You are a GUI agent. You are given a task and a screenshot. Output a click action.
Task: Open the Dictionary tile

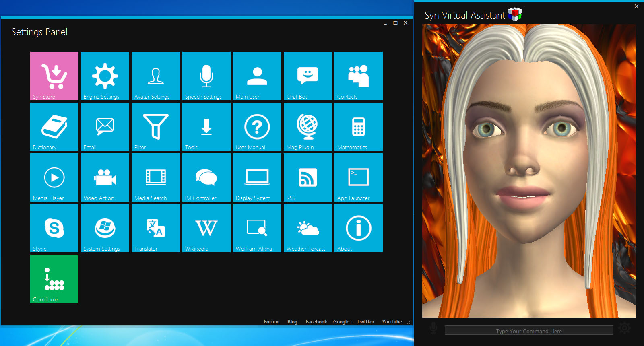click(54, 127)
